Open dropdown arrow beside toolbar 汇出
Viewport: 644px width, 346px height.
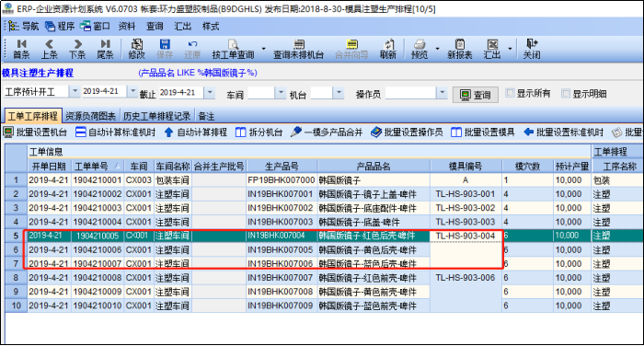[510, 49]
